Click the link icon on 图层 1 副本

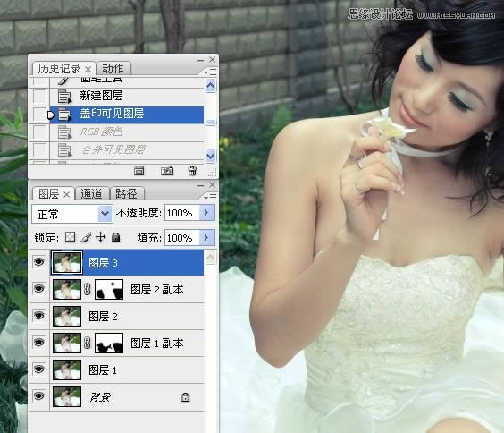click(x=87, y=343)
